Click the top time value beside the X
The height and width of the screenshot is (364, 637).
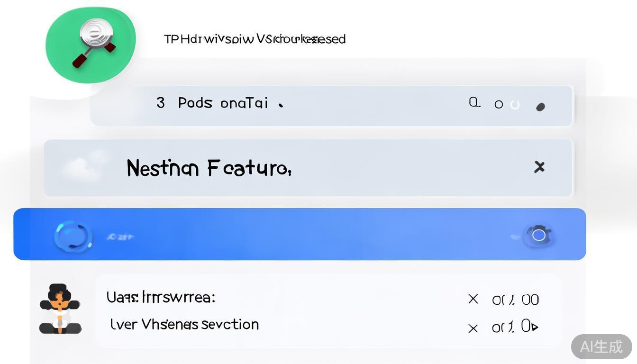pos(515,300)
